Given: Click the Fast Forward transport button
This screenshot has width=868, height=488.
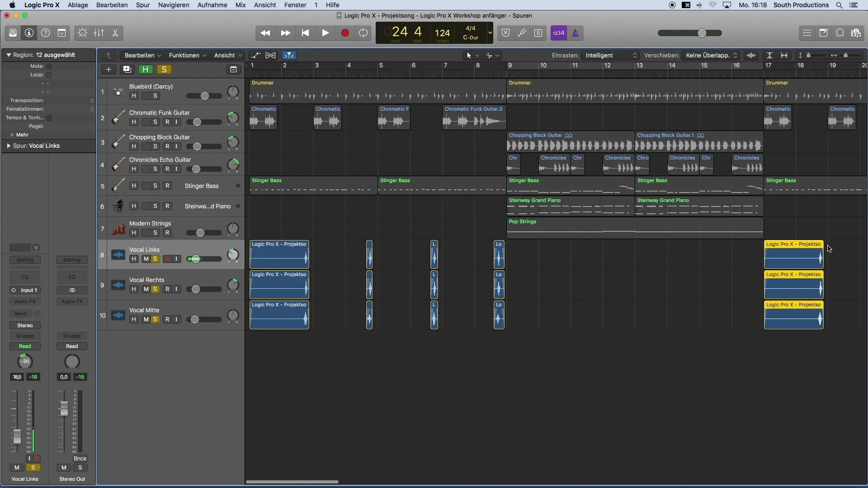Looking at the screenshot, I should point(285,33).
